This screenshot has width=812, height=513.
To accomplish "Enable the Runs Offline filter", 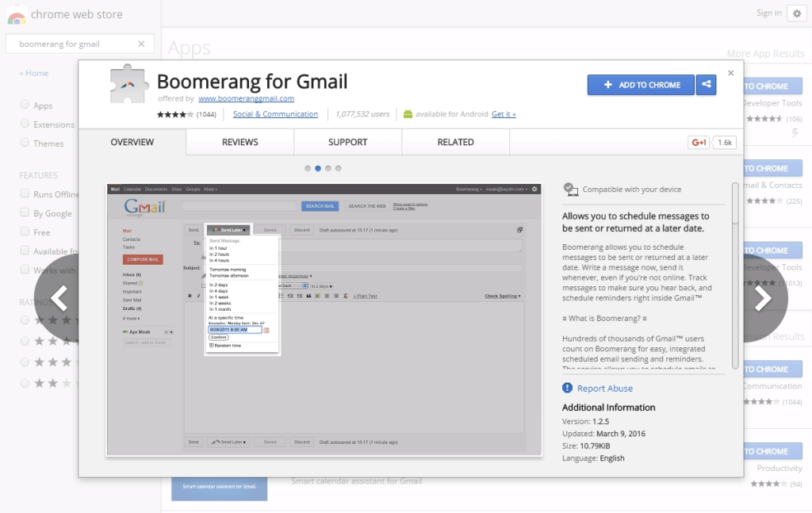I will [24, 193].
